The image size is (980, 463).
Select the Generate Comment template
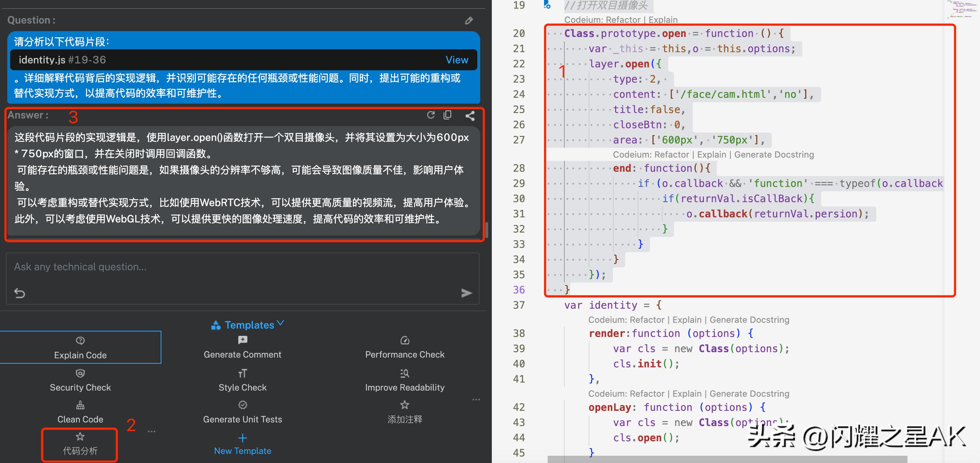[242, 347]
